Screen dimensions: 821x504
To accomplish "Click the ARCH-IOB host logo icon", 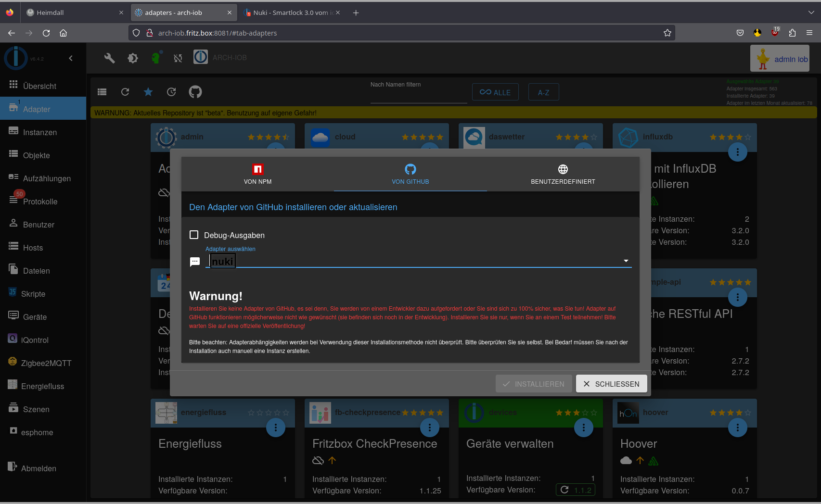I will [x=201, y=57].
